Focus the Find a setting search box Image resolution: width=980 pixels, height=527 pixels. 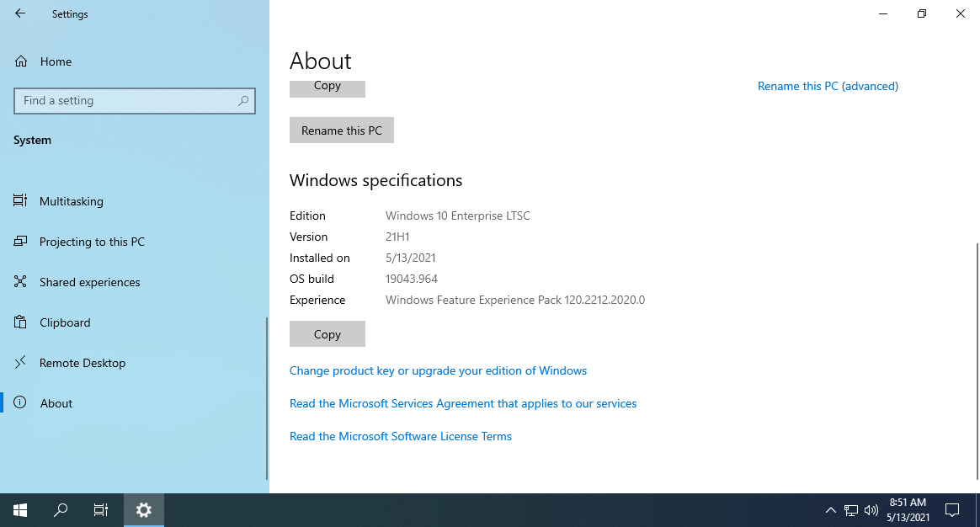click(135, 101)
